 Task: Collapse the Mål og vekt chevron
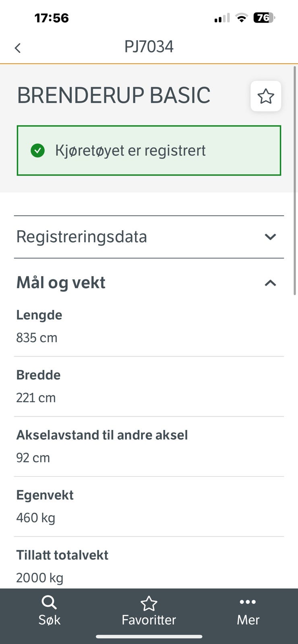(x=270, y=283)
